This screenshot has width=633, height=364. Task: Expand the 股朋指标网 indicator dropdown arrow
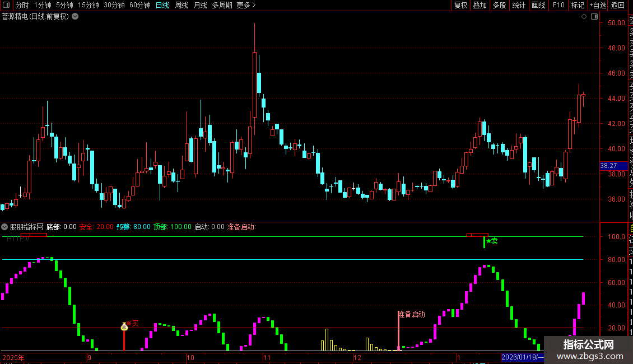[4, 227]
